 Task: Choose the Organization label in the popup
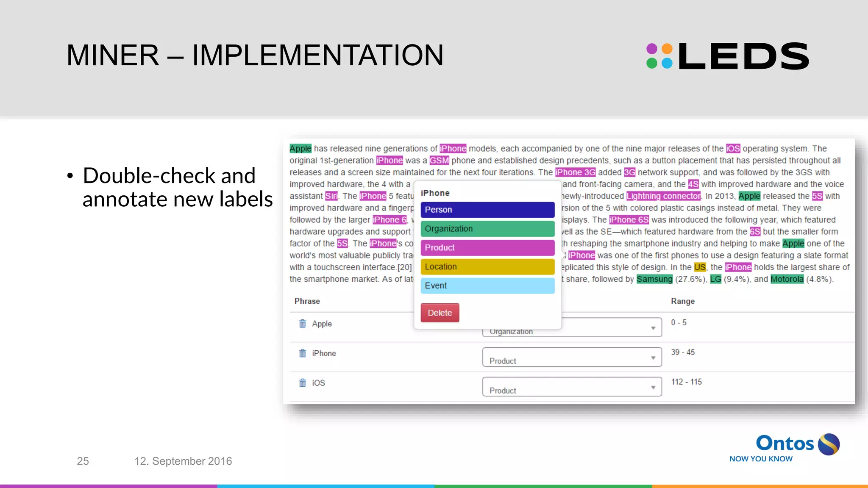point(487,229)
